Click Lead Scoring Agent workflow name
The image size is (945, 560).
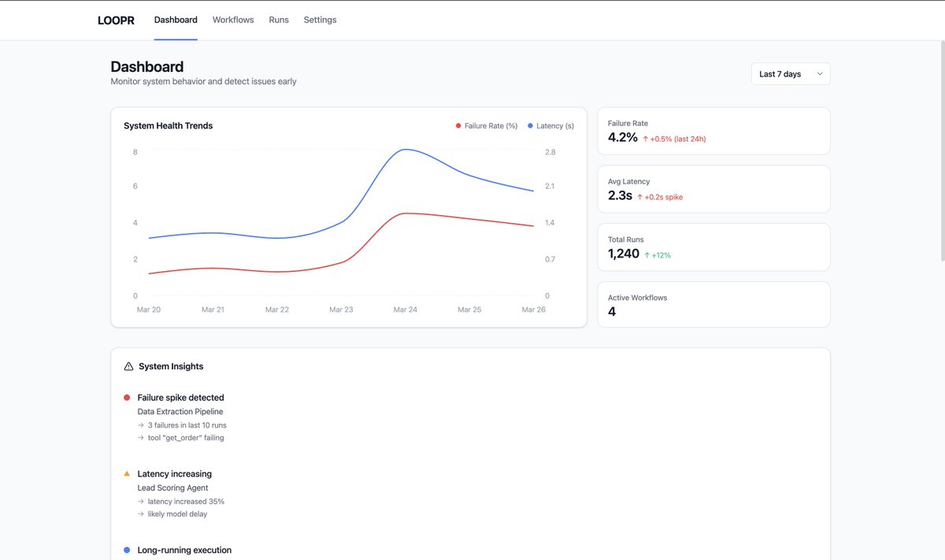pos(172,488)
